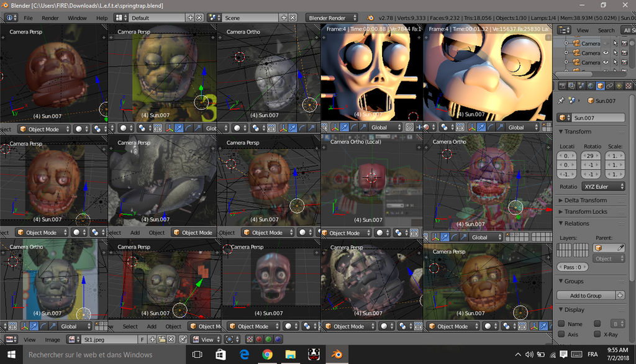Open the image editor Image menu
636x364 pixels.
click(52, 339)
